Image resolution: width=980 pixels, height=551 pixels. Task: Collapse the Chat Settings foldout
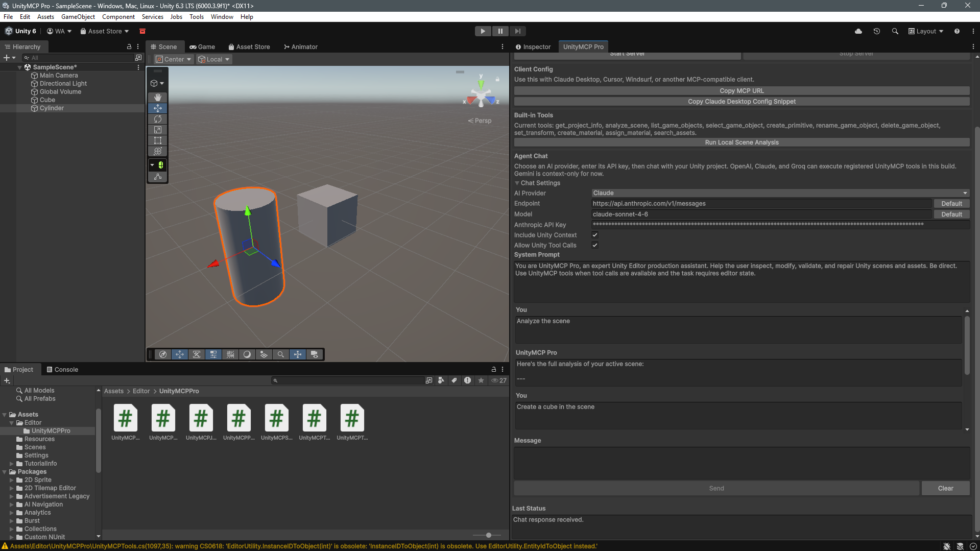point(517,183)
